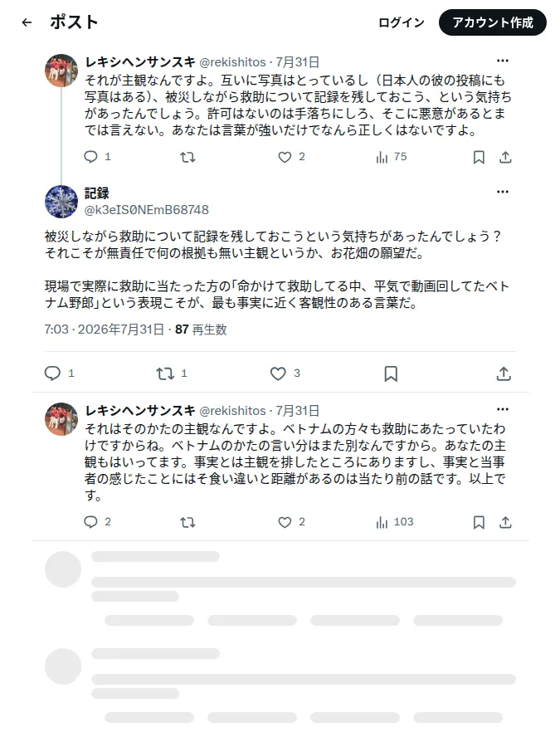The height and width of the screenshot is (747, 560).
Task: Open the more menu on the last reply
Action: 503,409
